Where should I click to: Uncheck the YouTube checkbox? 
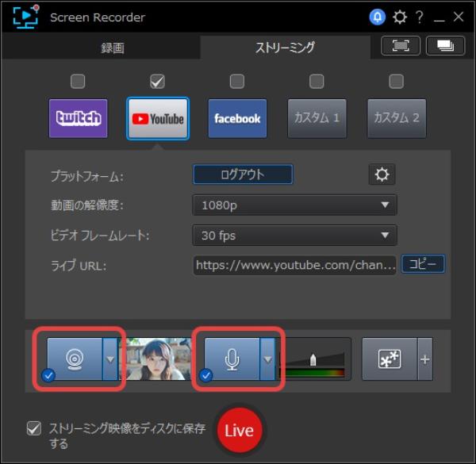pos(158,82)
